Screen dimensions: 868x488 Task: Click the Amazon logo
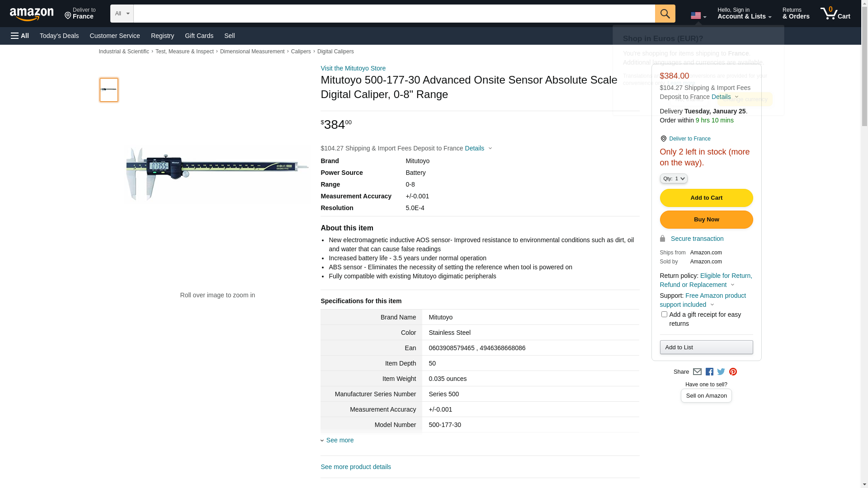(x=32, y=14)
